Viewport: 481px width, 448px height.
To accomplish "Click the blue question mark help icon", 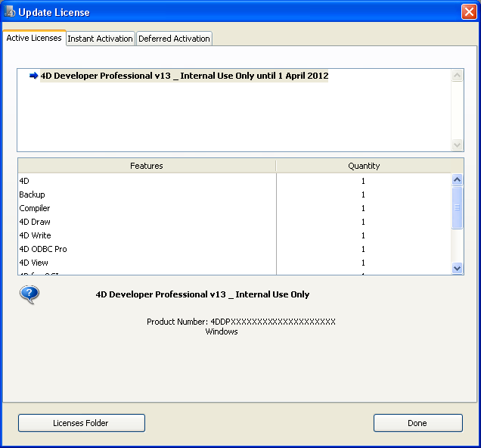I will (29, 294).
